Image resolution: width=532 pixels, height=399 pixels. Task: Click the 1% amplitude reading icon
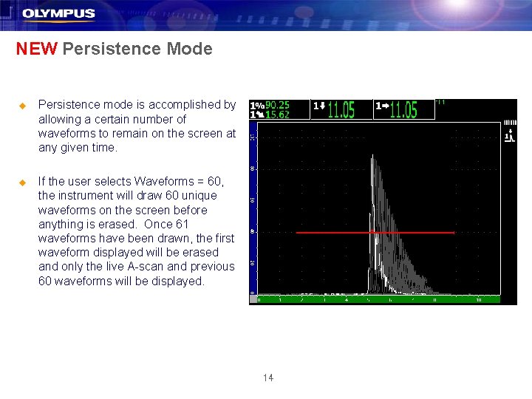pos(257,106)
